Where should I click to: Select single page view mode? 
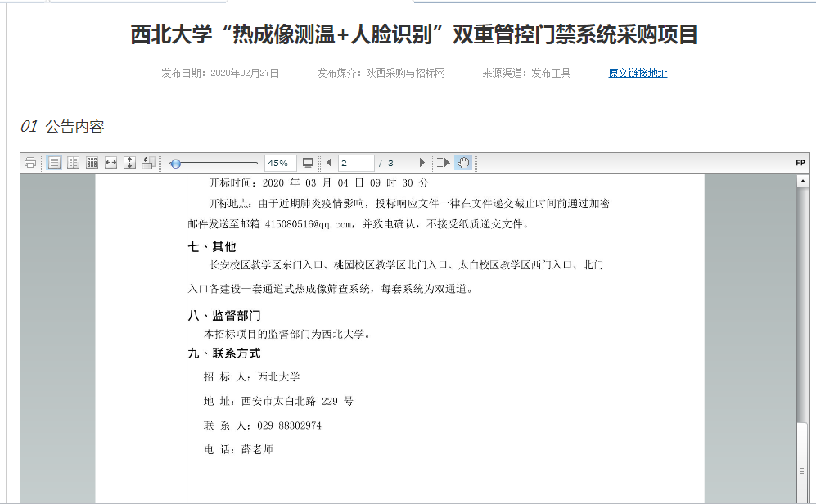[54, 163]
